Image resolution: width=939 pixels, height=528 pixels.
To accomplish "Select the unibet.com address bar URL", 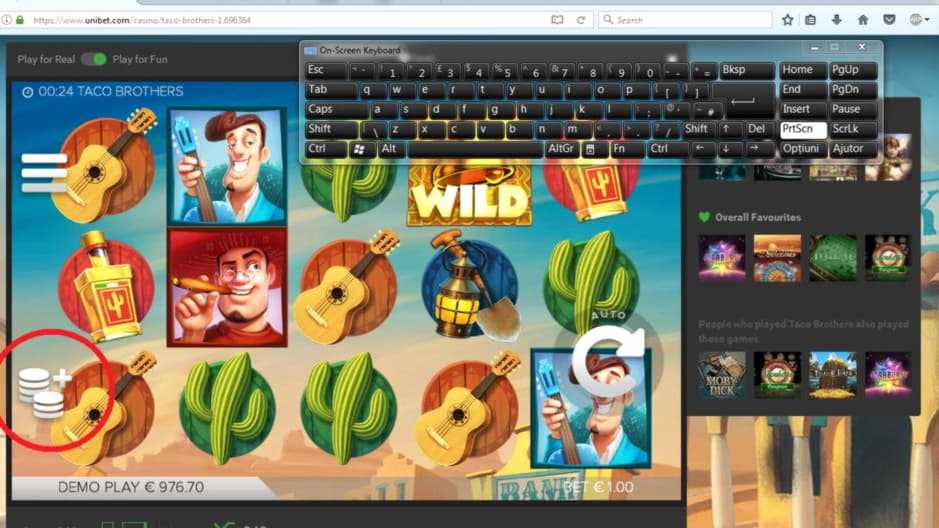I will [x=142, y=20].
